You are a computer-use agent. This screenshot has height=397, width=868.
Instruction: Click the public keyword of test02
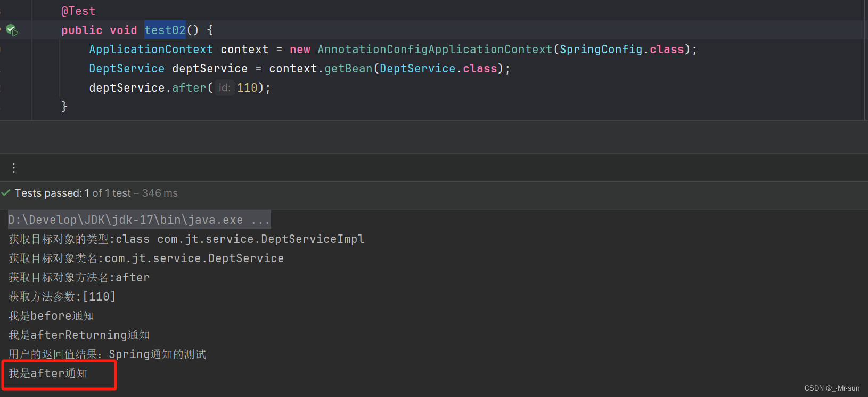(81, 30)
